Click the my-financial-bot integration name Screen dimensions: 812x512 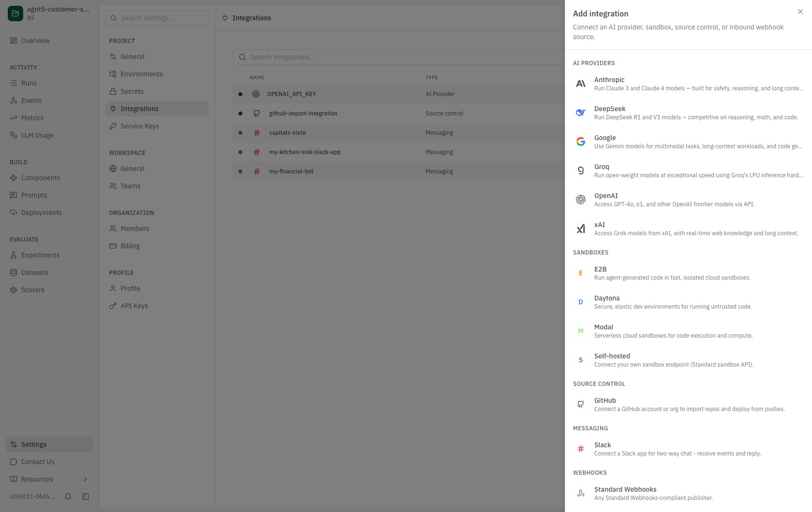(291, 171)
